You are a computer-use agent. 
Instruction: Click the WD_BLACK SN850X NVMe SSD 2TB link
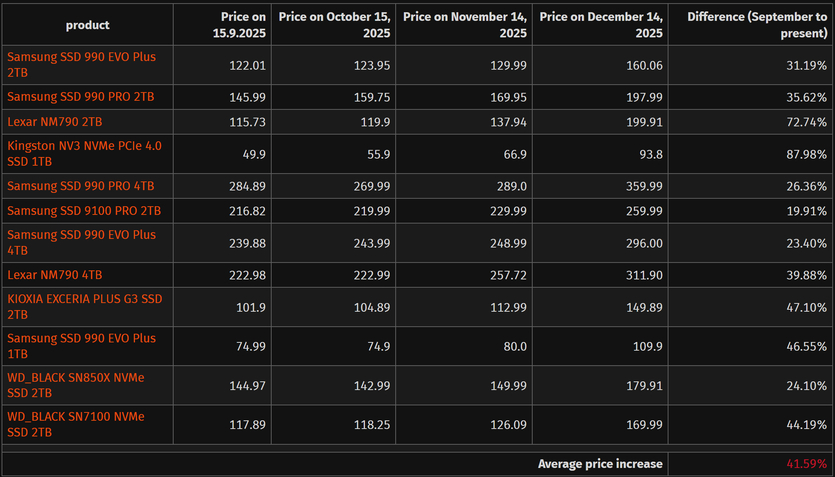pyautogui.click(x=76, y=385)
